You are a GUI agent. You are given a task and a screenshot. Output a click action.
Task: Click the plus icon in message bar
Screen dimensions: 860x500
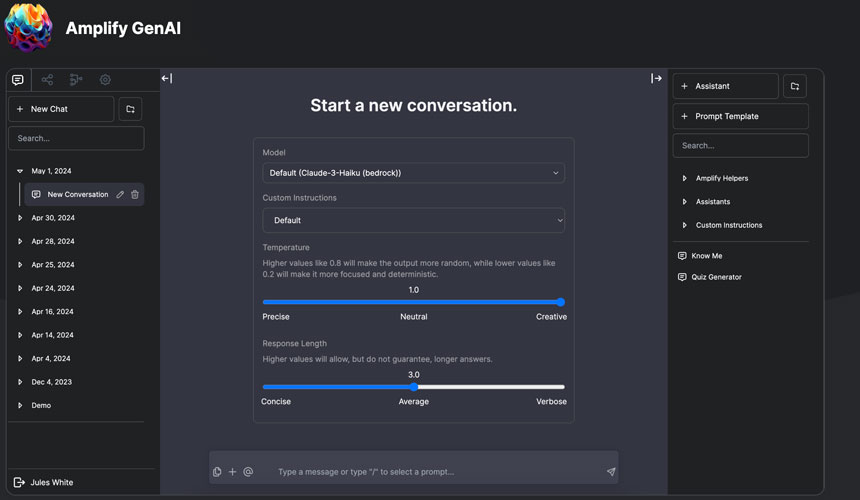tap(233, 472)
